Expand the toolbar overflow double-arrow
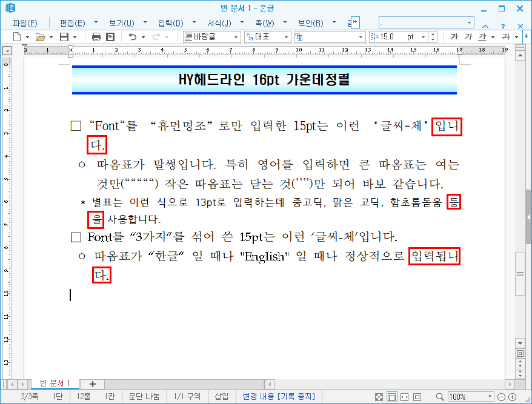Viewport: 532px width, 404px height. click(526, 36)
